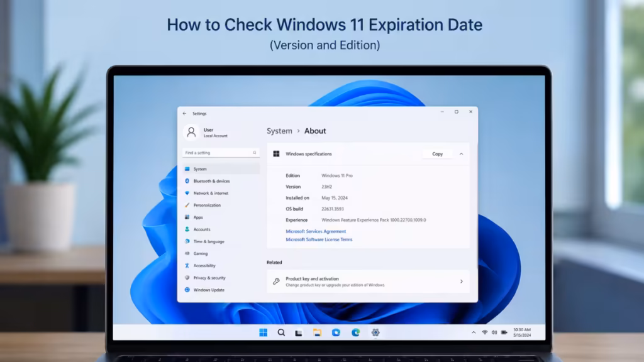Open the Apps settings page
The width and height of the screenshot is (644, 362).
point(198,217)
